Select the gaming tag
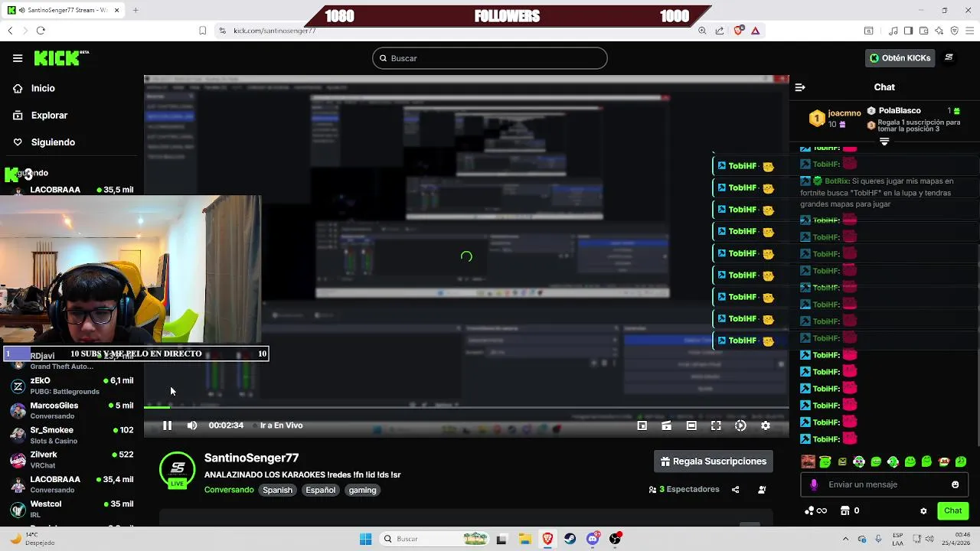The width and height of the screenshot is (980, 551). (363, 490)
